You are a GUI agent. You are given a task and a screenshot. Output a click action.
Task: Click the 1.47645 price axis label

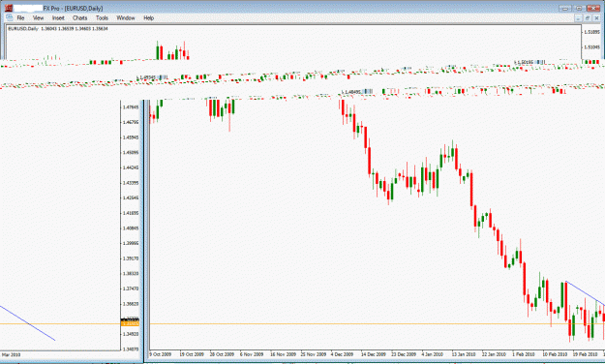131,106
